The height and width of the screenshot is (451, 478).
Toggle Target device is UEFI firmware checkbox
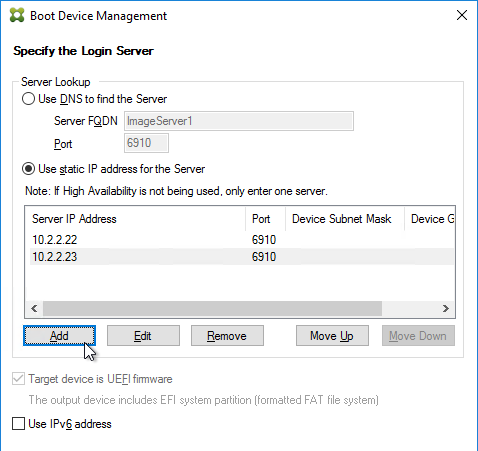(18, 379)
